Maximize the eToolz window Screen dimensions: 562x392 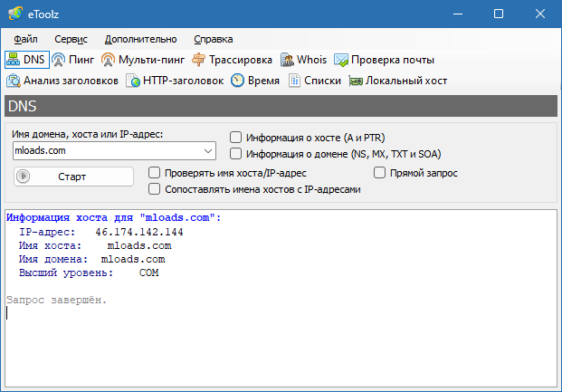(499, 14)
